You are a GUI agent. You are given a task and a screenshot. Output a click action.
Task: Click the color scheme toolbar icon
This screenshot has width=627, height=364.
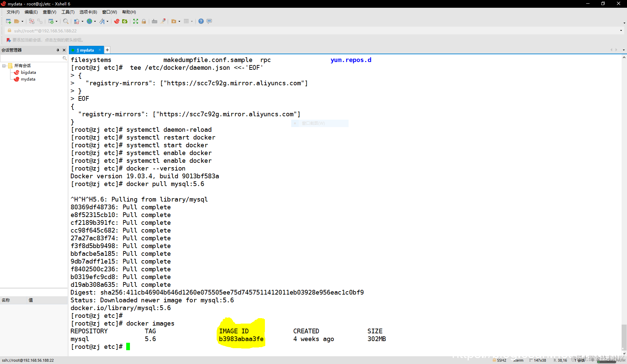pyautogui.click(x=77, y=21)
